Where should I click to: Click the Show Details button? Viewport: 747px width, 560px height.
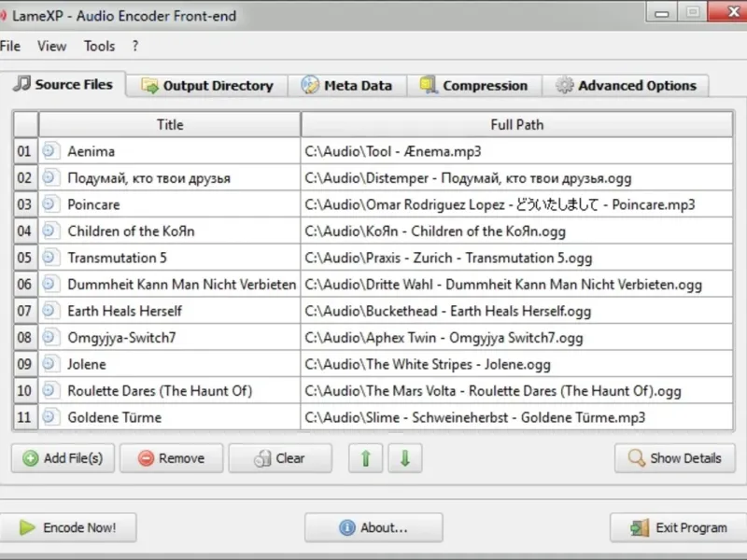[x=674, y=458]
